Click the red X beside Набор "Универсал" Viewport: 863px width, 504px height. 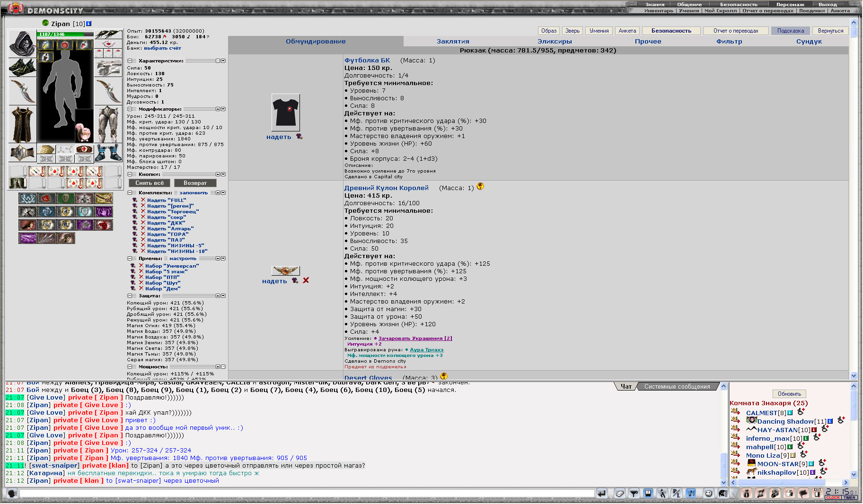click(141, 266)
